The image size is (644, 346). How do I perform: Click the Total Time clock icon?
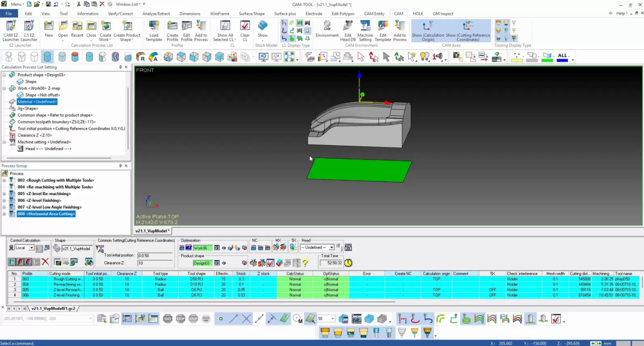tap(348, 263)
